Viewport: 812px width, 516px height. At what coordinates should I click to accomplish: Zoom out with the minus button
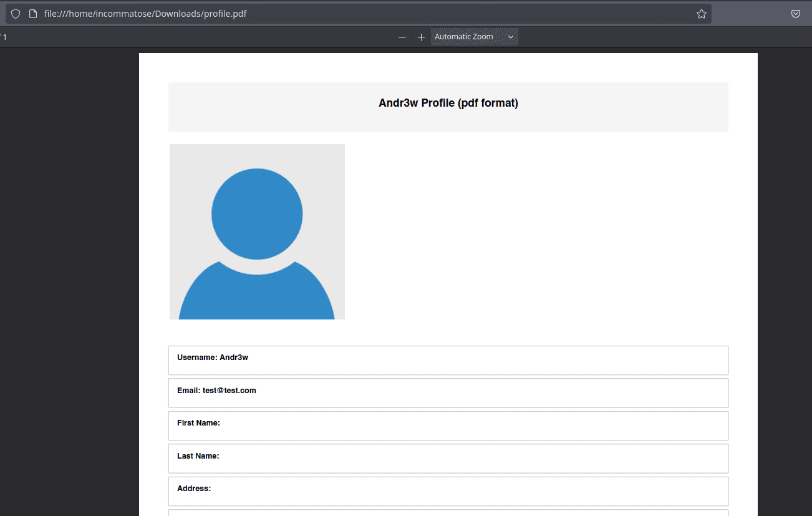click(x=402, y=37)
